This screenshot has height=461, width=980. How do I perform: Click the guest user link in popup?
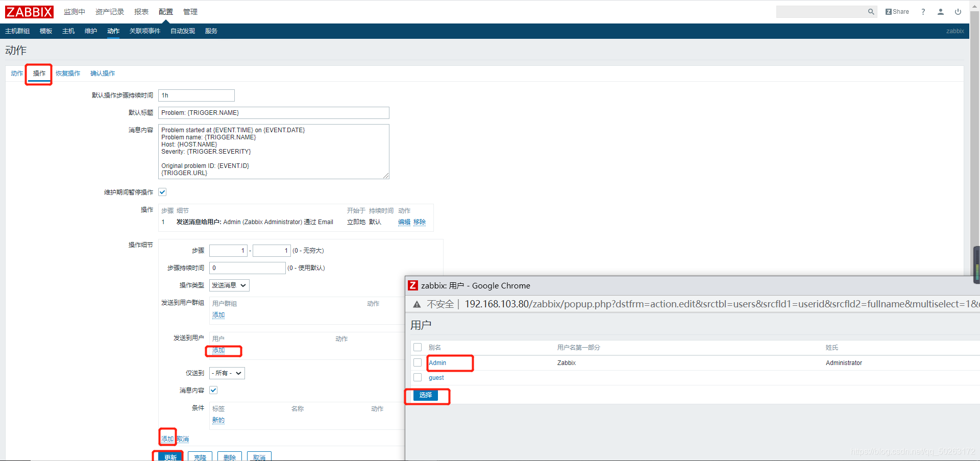tap(436, 378)
